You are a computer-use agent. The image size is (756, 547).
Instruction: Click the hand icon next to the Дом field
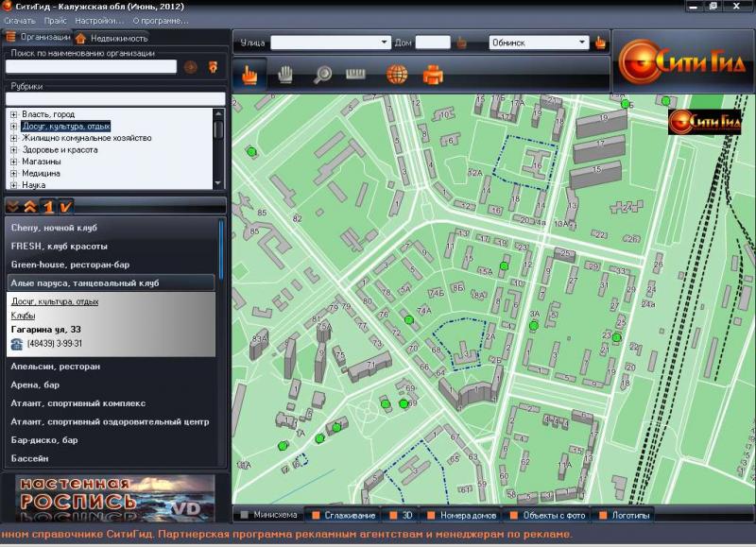[461, 43]
